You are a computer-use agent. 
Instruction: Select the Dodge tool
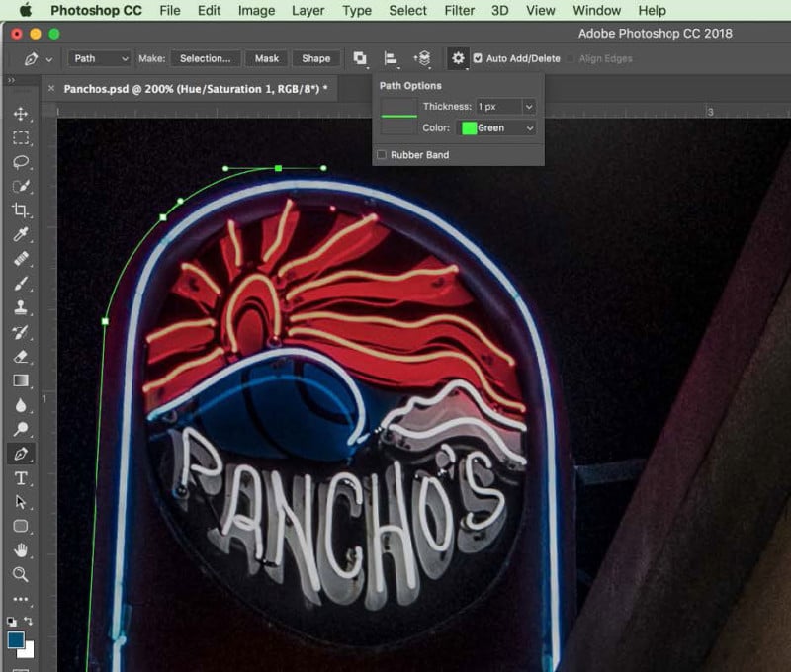click(x=21, y=429)
